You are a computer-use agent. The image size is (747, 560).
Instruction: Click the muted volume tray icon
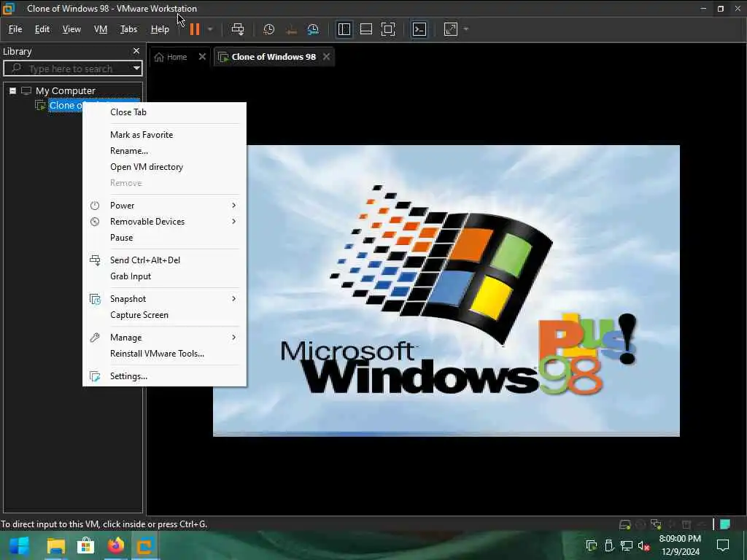click(643, 545)
